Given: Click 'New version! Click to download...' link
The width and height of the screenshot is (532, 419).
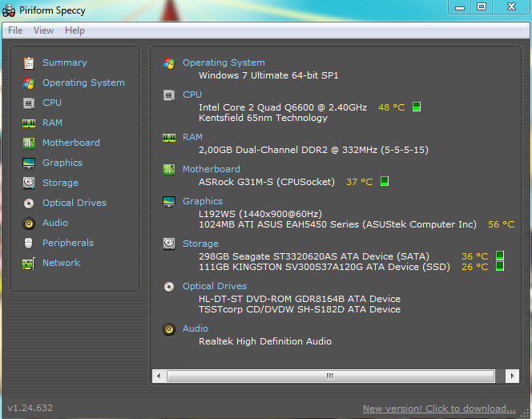Looking at the screenshot, I should tap(439, 409).
